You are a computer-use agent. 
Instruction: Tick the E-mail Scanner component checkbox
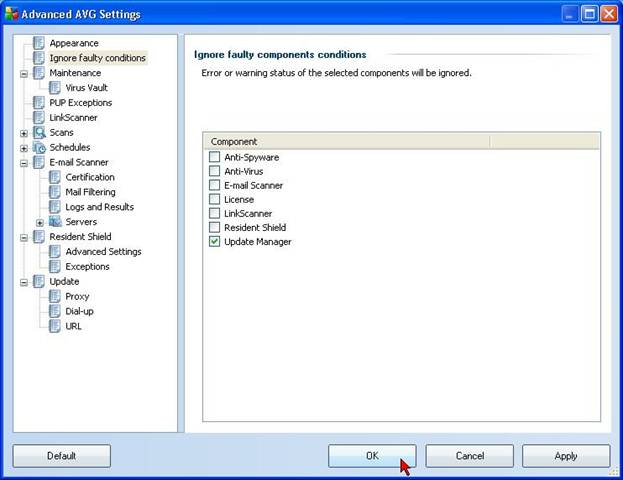(x=215, y=185)
